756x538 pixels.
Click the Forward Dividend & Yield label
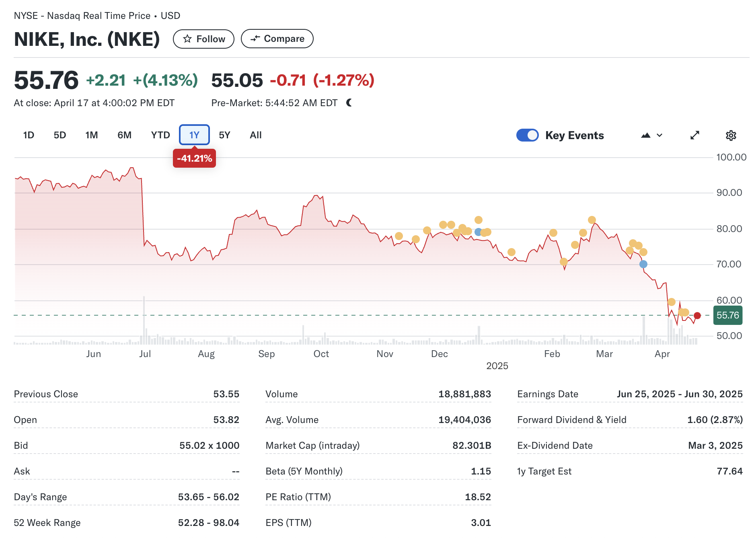pos(572,420)
